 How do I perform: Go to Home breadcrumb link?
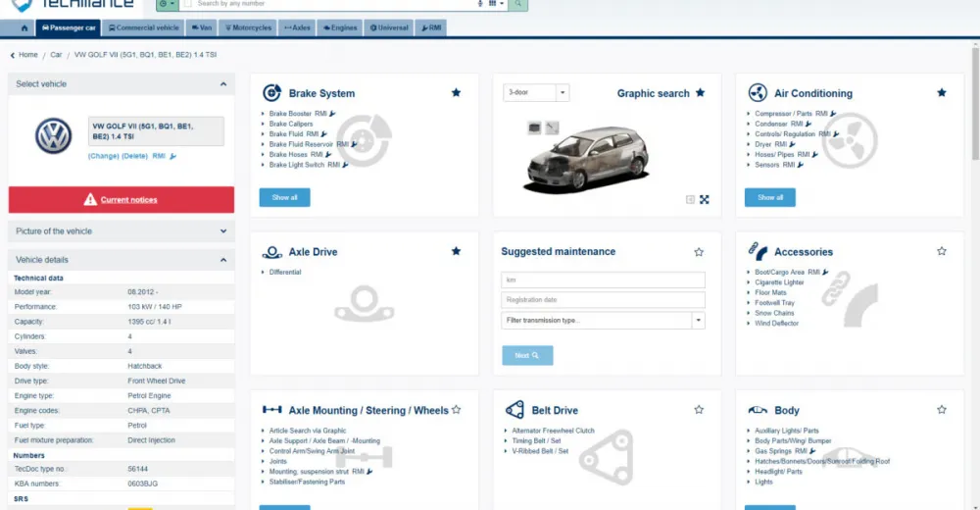tap(28, 55)
